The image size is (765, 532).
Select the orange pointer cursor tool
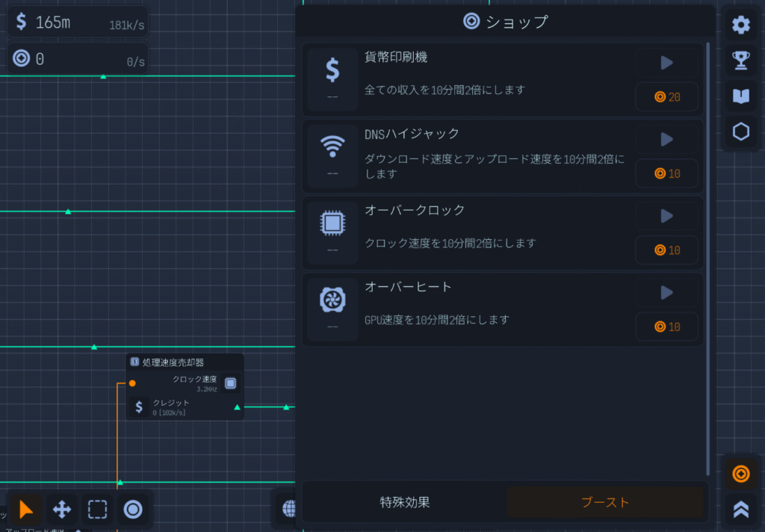pos(26,510)
